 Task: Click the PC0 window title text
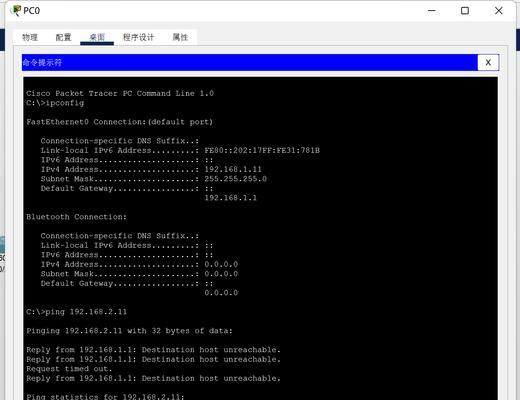[32, 11]
